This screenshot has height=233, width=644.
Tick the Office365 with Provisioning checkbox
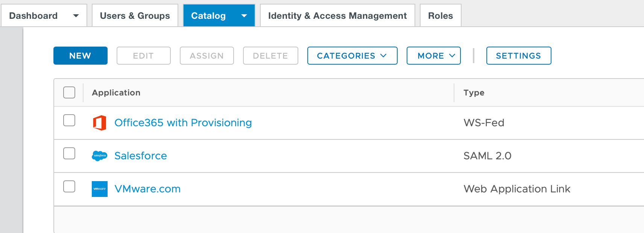tap(69, 121)
